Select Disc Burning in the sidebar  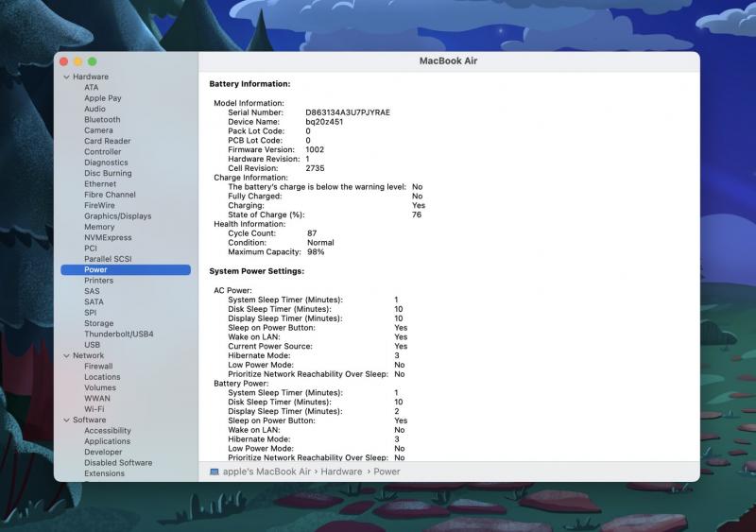click(108, 173)
